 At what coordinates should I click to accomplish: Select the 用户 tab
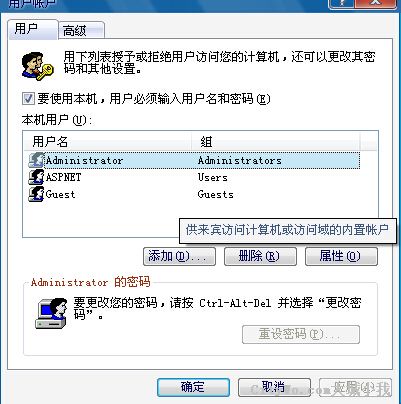click(33, 29)
